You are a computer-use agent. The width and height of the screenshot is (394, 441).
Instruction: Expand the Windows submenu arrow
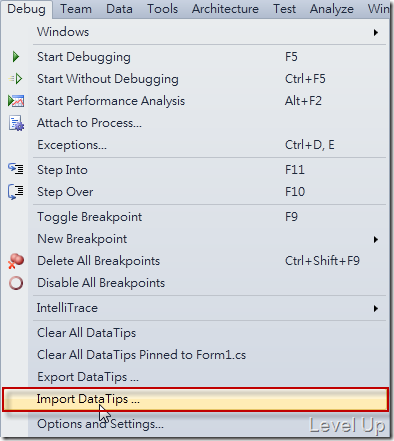376,32
